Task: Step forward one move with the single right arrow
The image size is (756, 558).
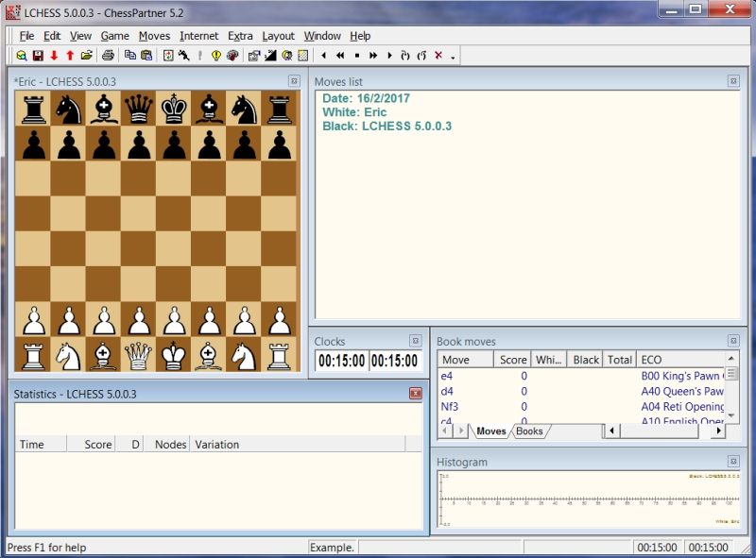Action: [389, 56]
